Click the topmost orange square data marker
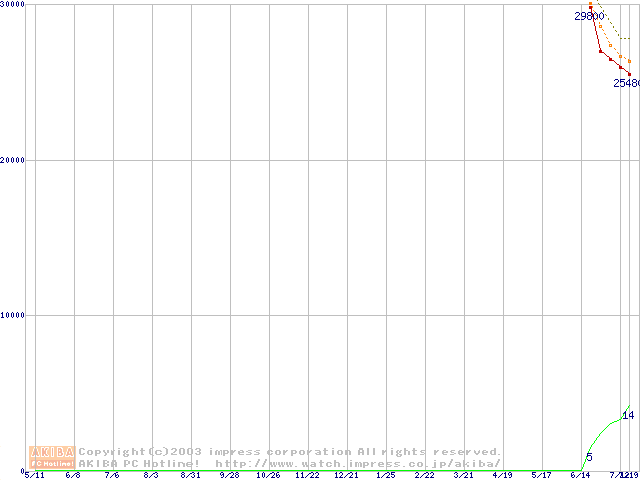 [x=590, y=4]
